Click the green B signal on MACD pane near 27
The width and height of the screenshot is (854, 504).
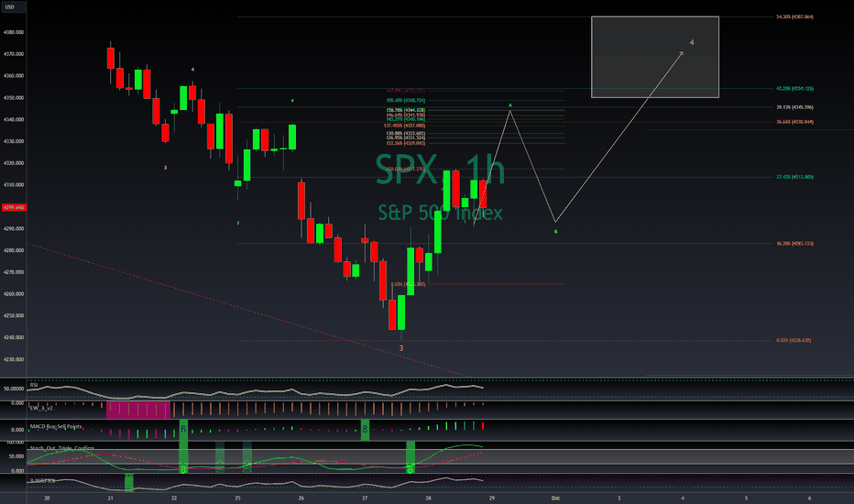(365, 430)
